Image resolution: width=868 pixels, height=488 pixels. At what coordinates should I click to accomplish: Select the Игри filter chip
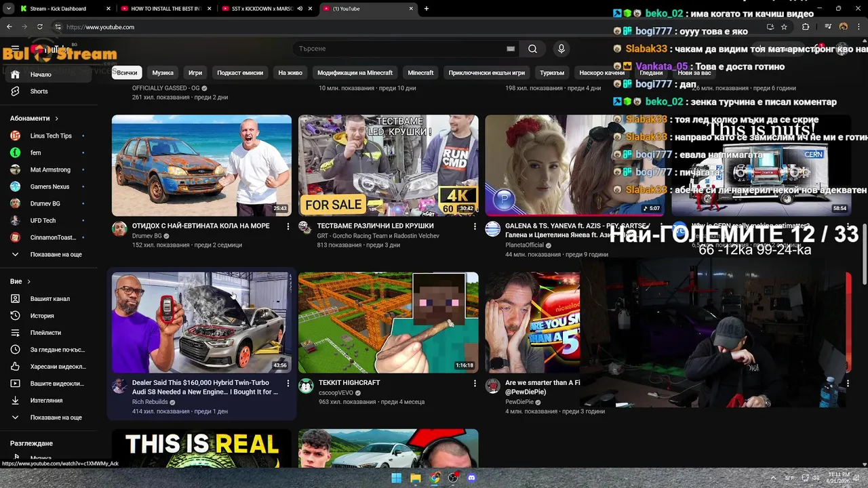coord(195,73)
